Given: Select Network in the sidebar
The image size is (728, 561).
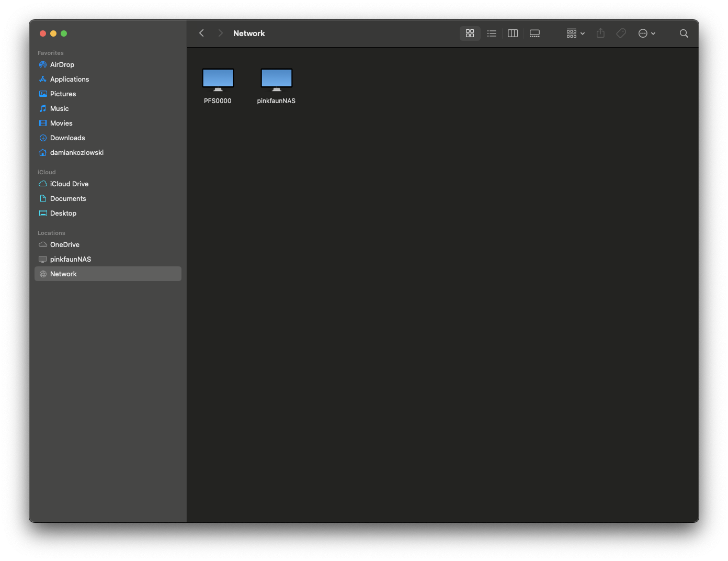Looking at the screenshot, I should click(x=108, y=274).
